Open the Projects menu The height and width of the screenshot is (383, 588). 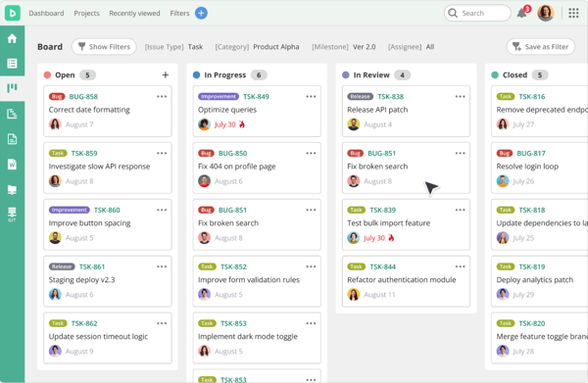click(86, 13)
